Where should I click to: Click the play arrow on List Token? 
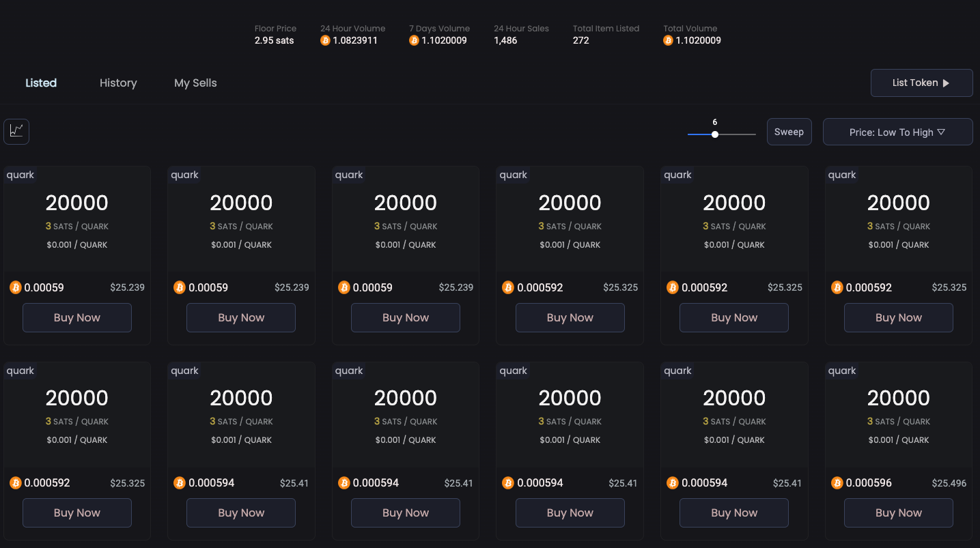pos(946,83)
